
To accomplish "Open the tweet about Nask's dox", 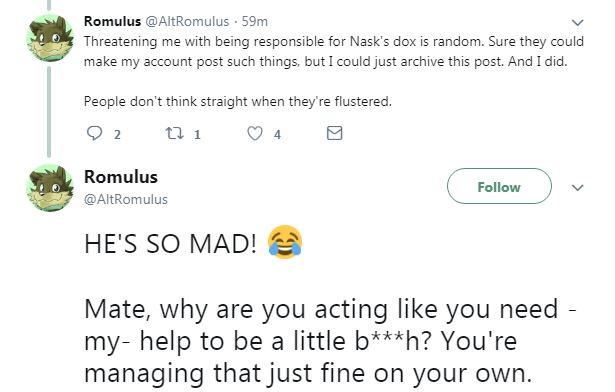I will pyautogui.click(x=334, y=71).
